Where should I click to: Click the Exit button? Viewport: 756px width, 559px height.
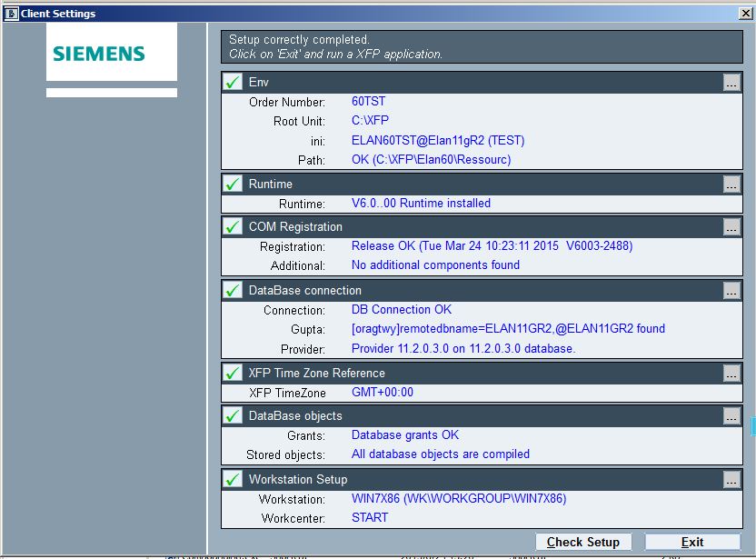coord(692,542)
